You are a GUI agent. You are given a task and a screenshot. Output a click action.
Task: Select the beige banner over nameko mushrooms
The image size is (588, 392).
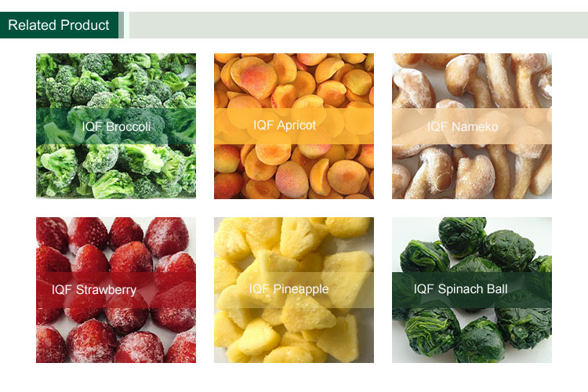[472, 126]
